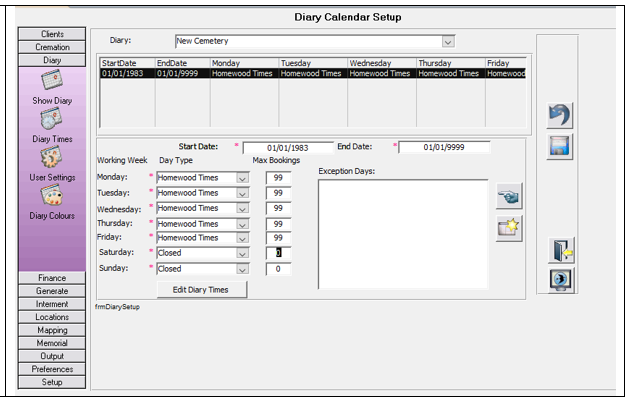
Task: Click Sunday's Max Bookings field
Action: (278, 269)
